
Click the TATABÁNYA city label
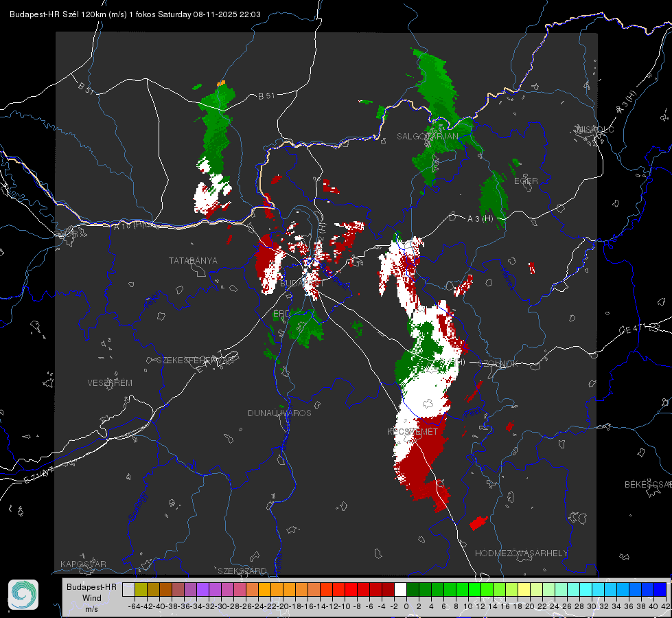coord(193,261)
